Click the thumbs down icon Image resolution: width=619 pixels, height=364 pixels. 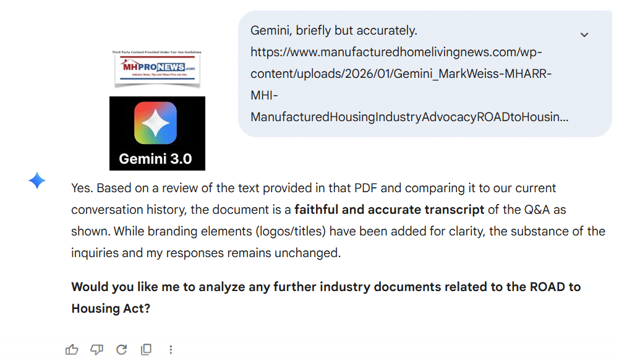[96, 350]
